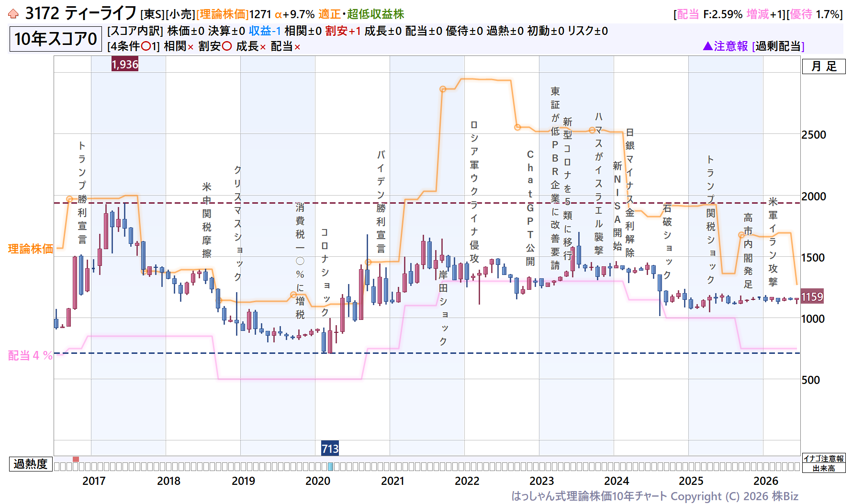Viewport: 852px width, 504px height.
Task: Click the 2026 year axis label
Action: pyautogui.click(x=766, y=481)
